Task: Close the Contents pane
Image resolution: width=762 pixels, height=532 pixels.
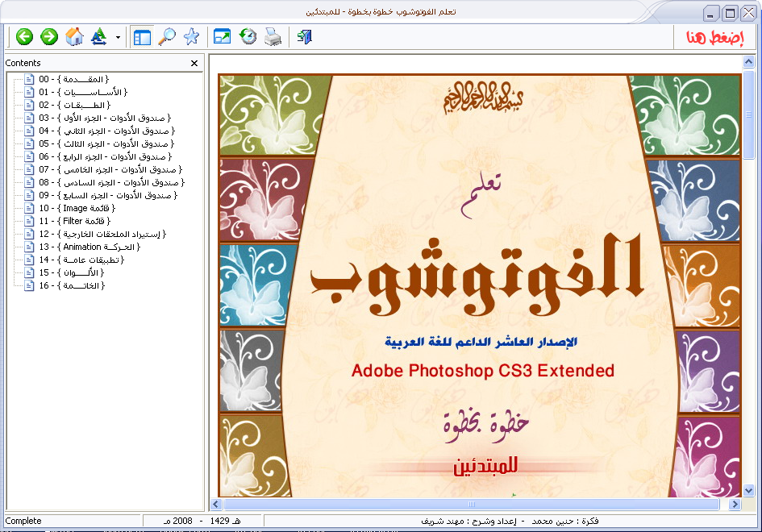Action: pos(194,63)
